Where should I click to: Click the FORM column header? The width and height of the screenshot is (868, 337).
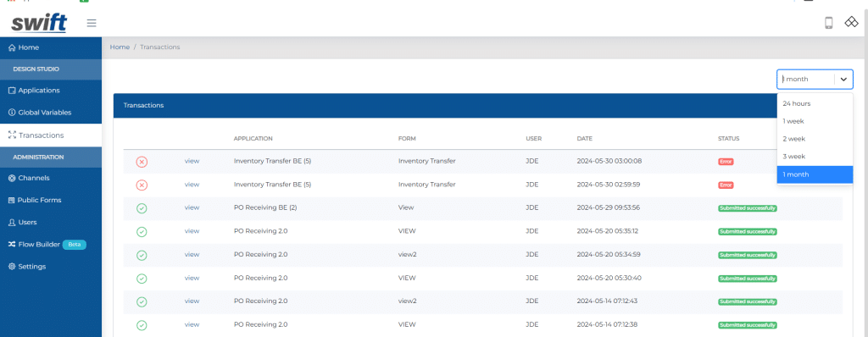[406, 138]
